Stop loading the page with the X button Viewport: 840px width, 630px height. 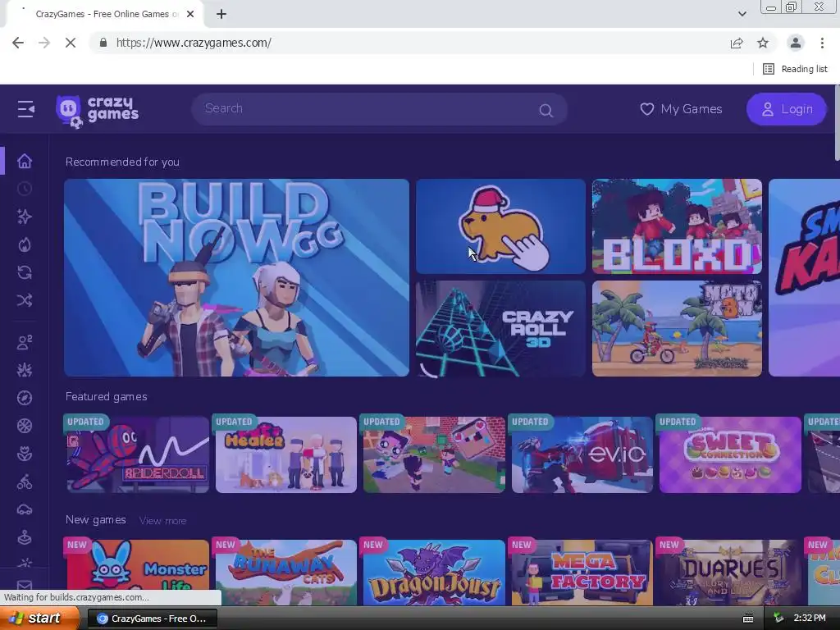click(x=71, y=43)
